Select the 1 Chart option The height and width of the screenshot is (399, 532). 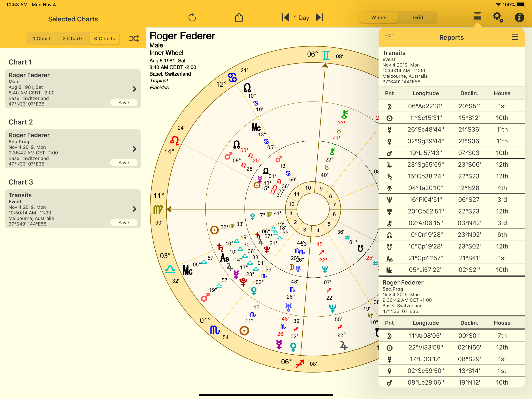42,39
